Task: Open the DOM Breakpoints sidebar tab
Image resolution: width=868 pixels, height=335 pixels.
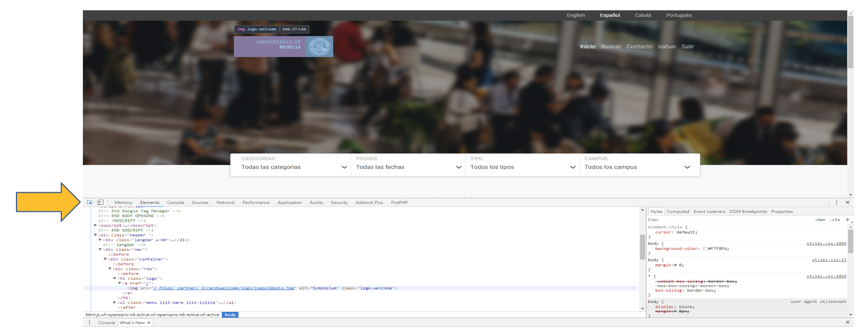Action: click(x=748, y=211)
